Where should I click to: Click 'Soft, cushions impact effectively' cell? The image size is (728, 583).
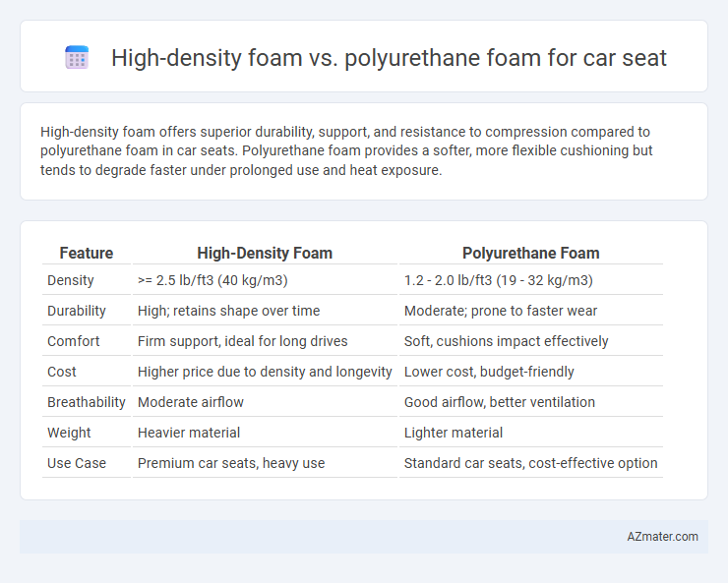click(506, 341)
